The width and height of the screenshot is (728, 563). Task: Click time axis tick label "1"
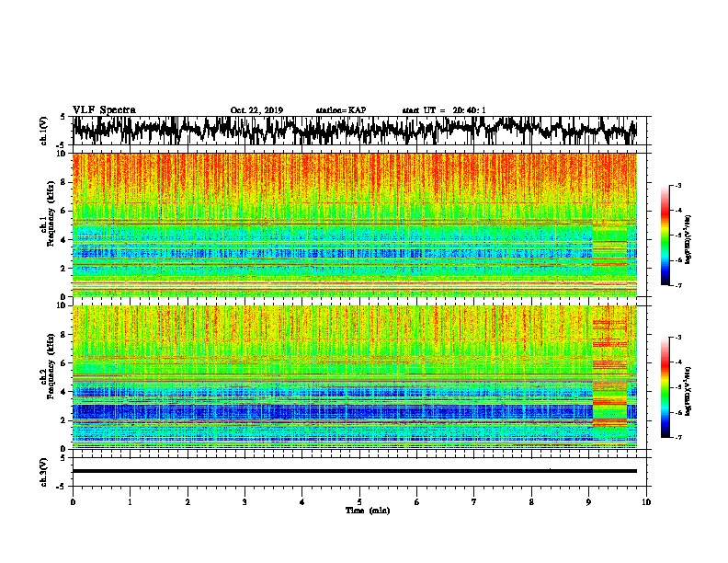pyautogui.click(x=130, y=502)
